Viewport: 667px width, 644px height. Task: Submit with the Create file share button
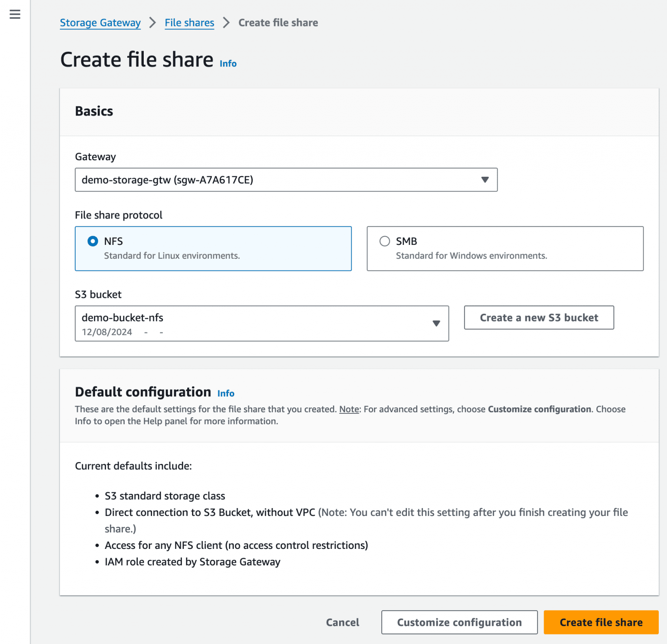tap(601, 622)
